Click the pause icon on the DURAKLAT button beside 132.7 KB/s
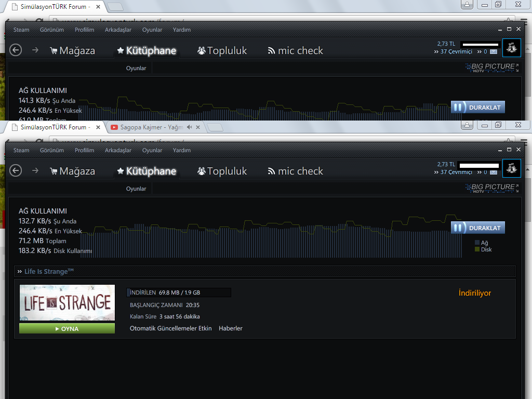Viewport: 532px width, 399px height. [x=458, y=228]
